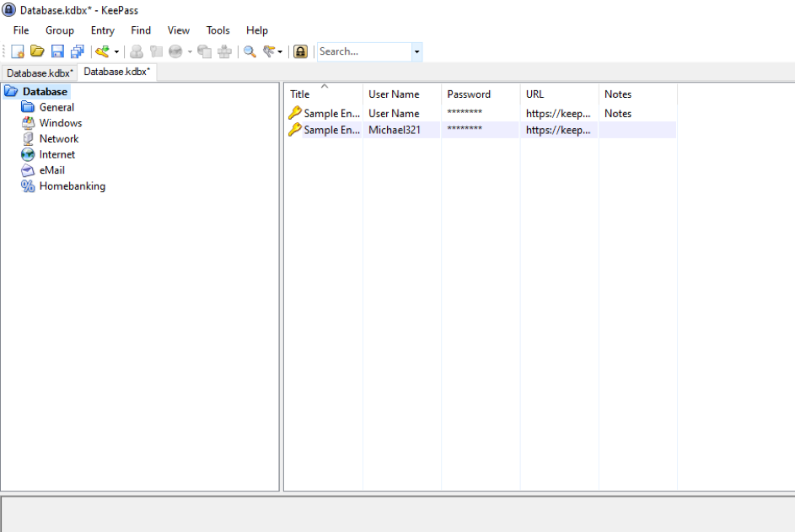Click inside the quick Search box

tap(364, 51)
